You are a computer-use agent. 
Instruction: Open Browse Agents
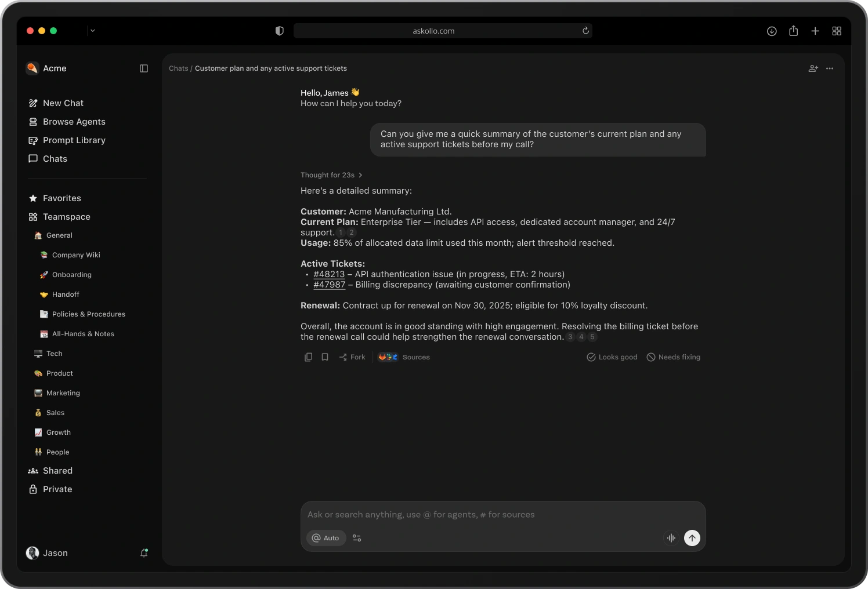coord(67,122)
